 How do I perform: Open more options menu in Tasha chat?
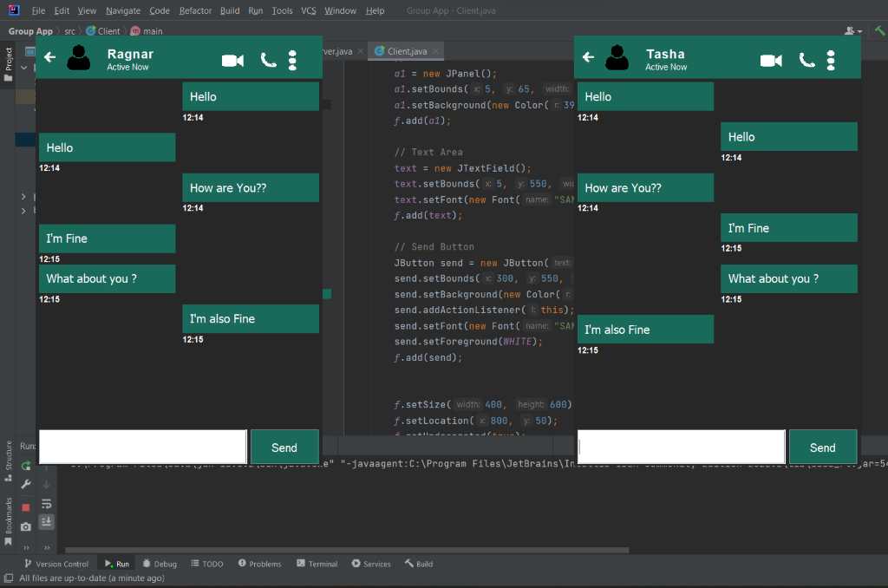pos(831,60)
